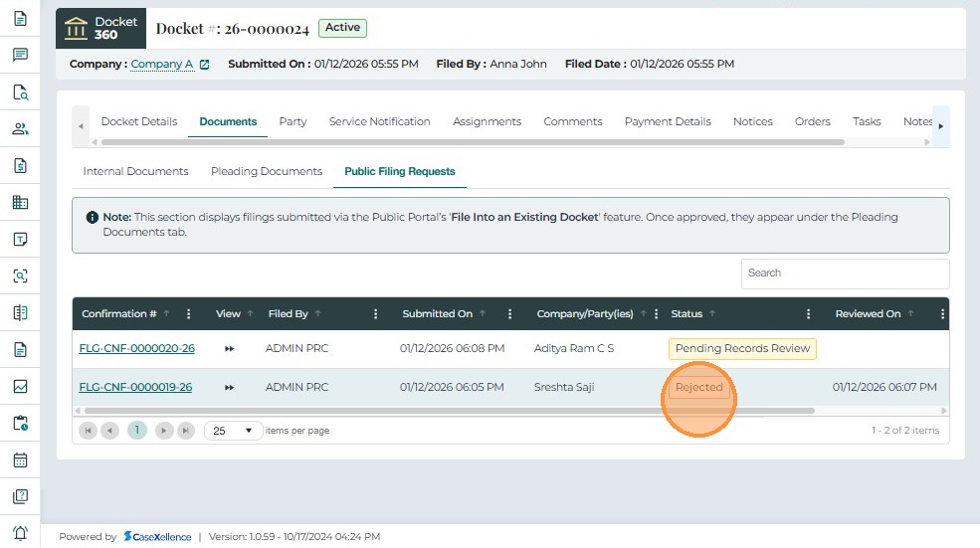This screenshot has height=548, width=980.
Task: Switch to Party tab
Action: click(293, 122)
